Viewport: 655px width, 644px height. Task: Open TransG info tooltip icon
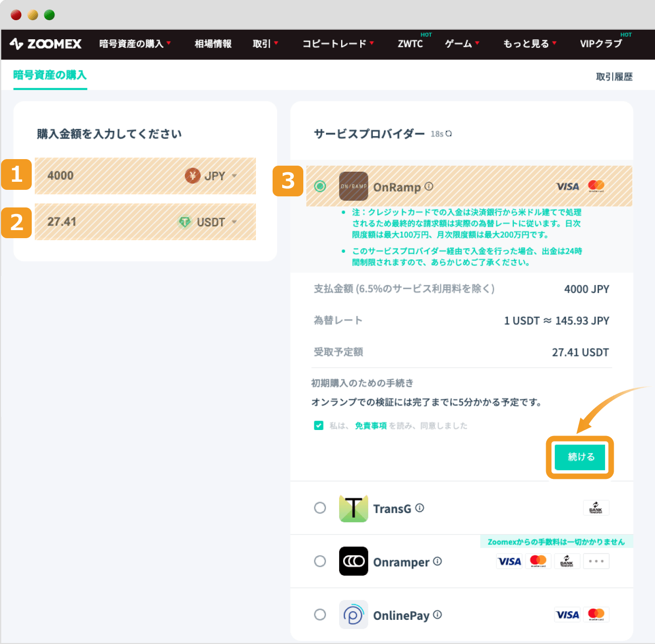pos(420,508)
